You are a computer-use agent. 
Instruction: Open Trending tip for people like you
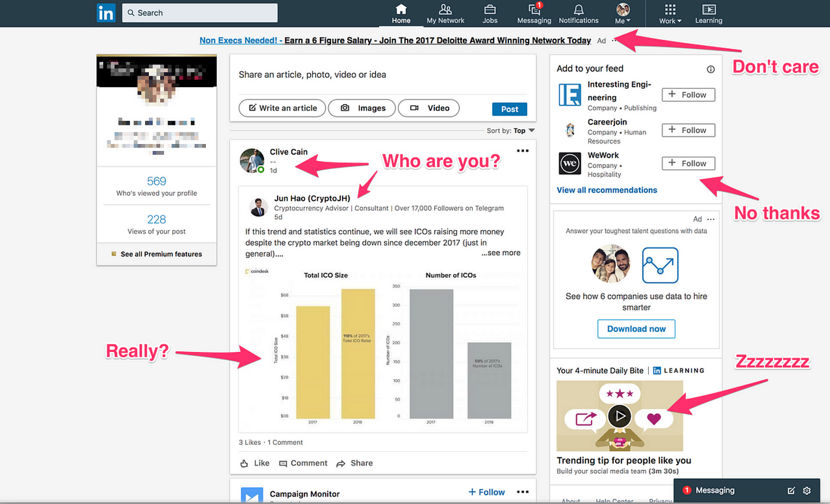624,460
